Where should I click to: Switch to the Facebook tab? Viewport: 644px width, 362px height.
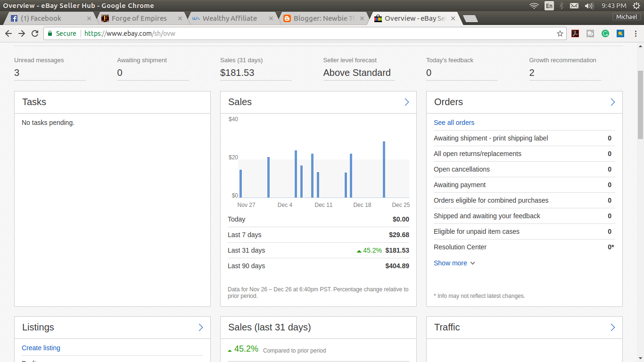coord(50,18)
